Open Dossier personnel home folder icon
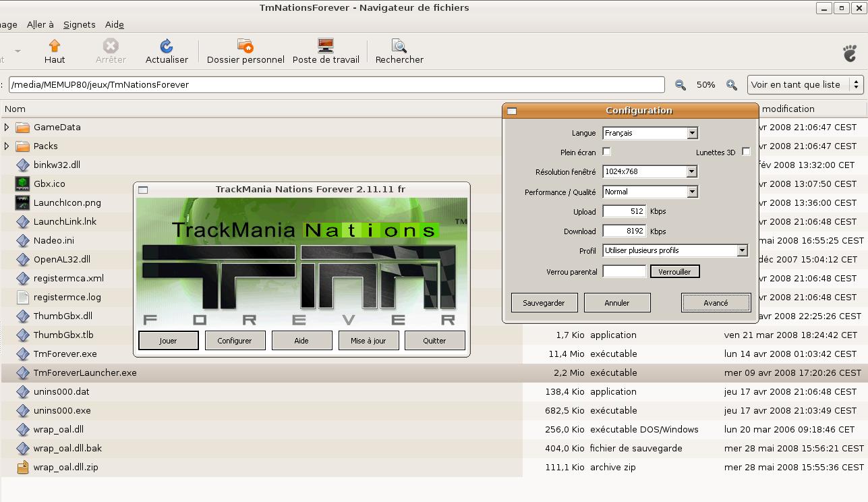The height and width of the screenshot is (502, 868). click(245, 45)
